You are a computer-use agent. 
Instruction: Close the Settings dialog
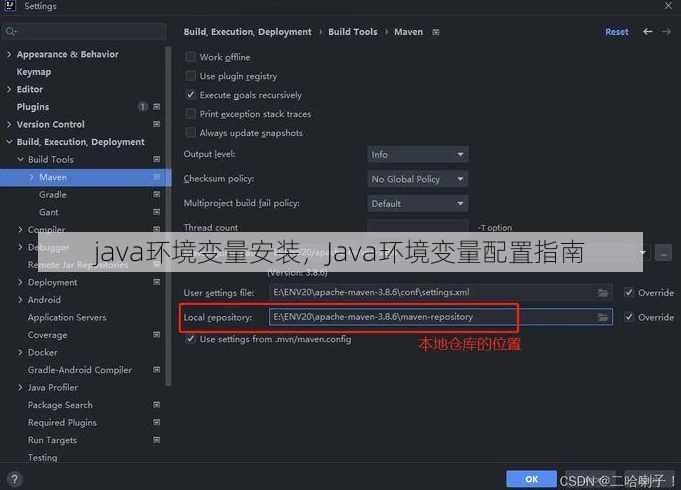point(668,6)
